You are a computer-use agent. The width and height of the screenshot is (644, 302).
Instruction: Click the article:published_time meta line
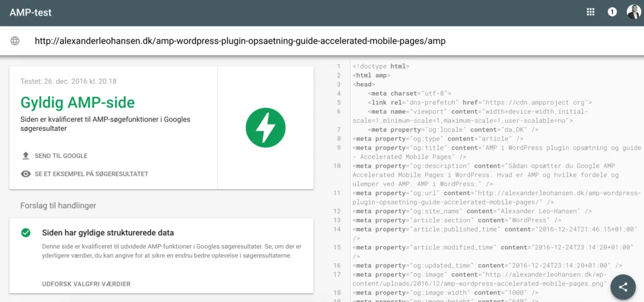(495, 233)
